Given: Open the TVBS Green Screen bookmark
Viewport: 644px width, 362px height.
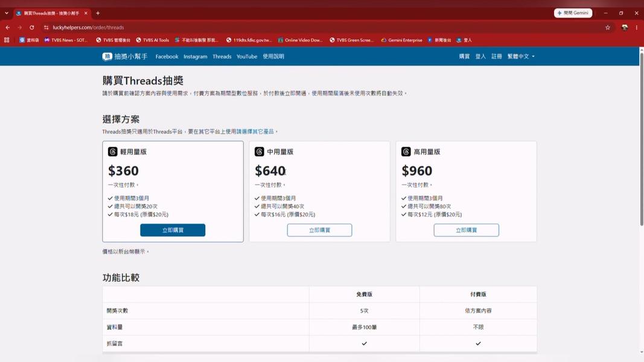Looking at the screenshot, I should pyautogui.click(x=351, y=40).
